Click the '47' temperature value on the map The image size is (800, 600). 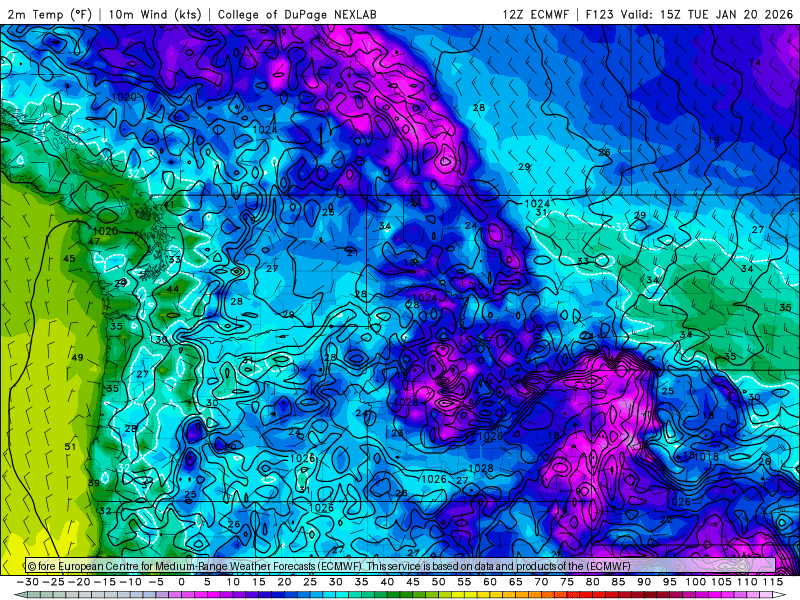[94, 241]
